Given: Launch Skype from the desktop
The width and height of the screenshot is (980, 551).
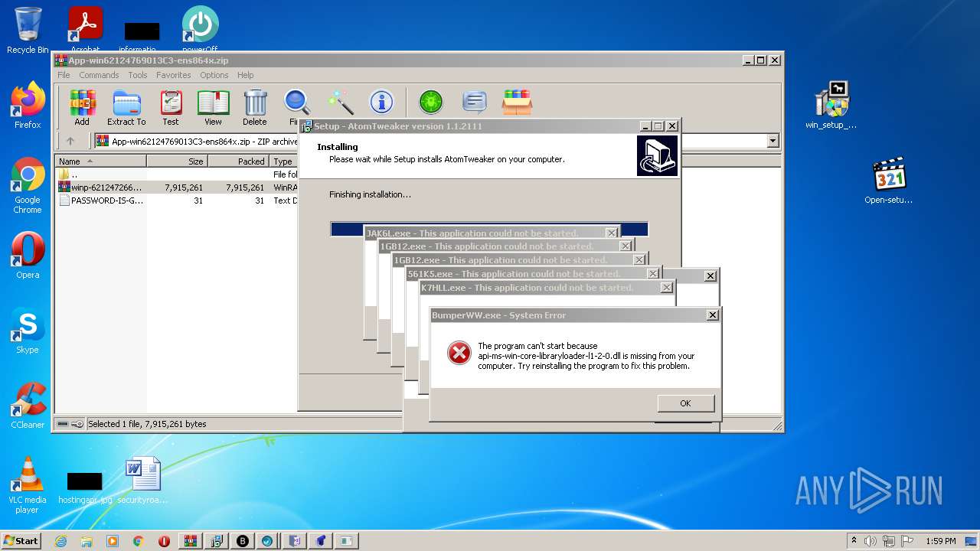Looking at the screenshot, I should (28, 331).
